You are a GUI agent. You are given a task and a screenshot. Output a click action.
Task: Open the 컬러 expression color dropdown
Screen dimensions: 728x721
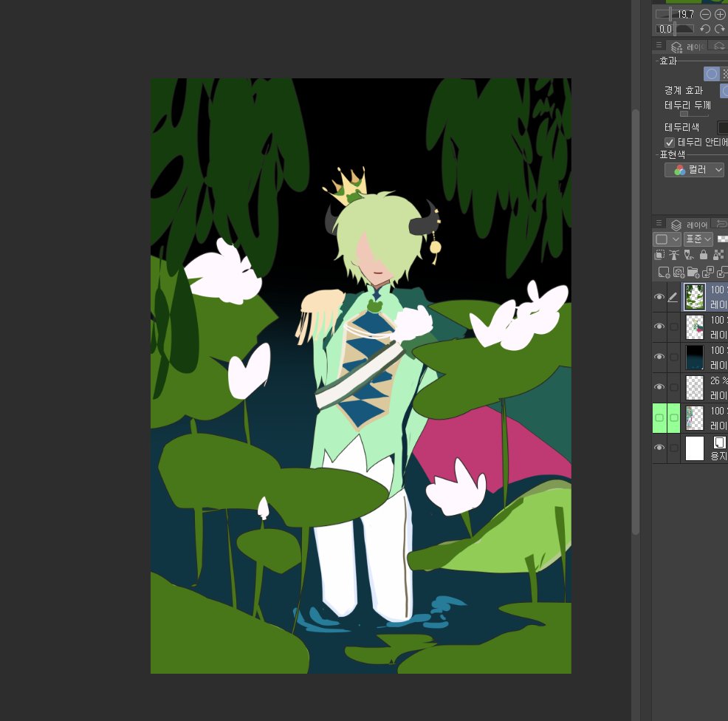tap(694, 170)
